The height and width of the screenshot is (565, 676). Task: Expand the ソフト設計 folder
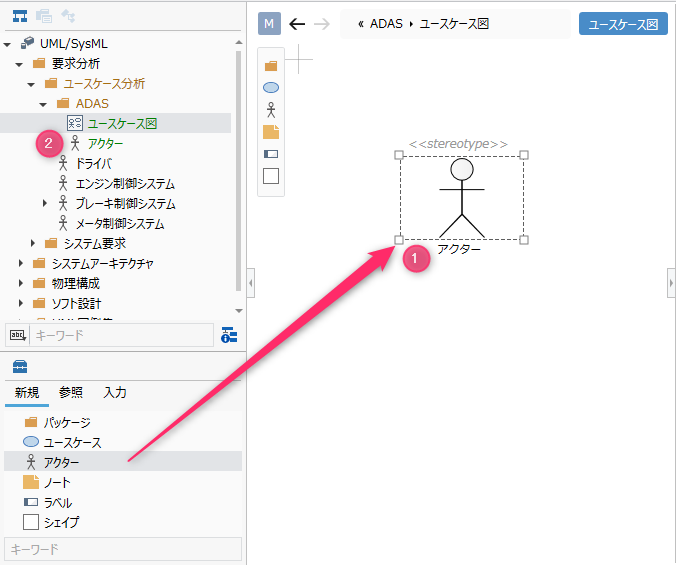pos(21,303)
